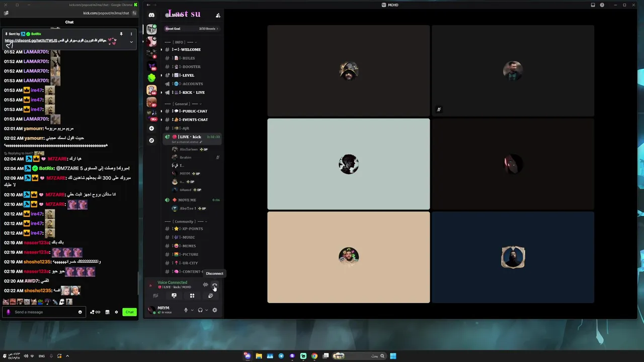Open Discord home direct messages icon
Viewport: 644px width, 362px height.
point(151,15)
